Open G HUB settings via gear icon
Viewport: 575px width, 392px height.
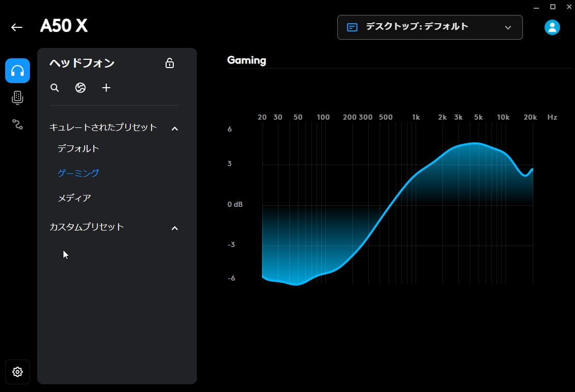point(17,372)
